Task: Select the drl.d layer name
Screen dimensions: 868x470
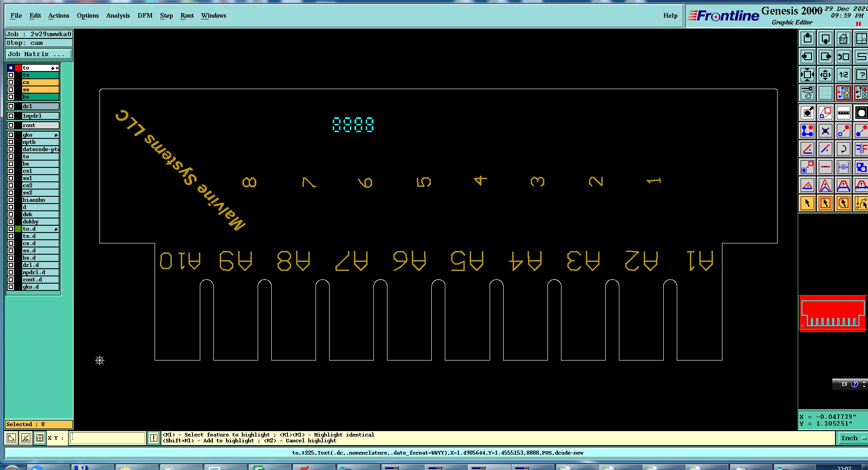Action: [40, 265]
